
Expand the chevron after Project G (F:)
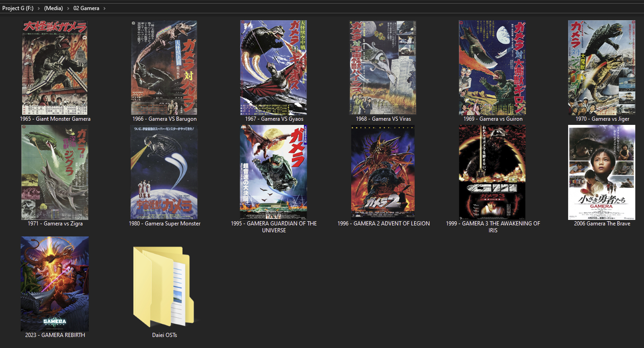tap(39, 8)
